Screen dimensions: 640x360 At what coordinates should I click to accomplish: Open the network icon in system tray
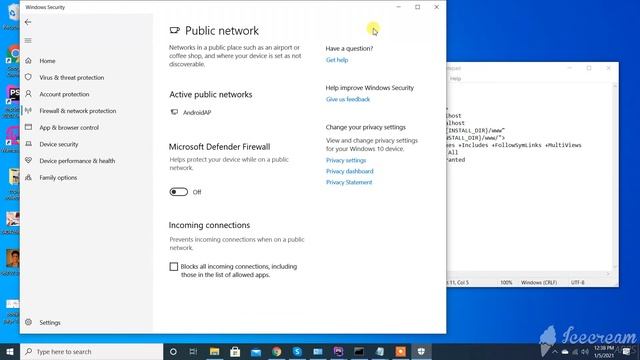575,352
